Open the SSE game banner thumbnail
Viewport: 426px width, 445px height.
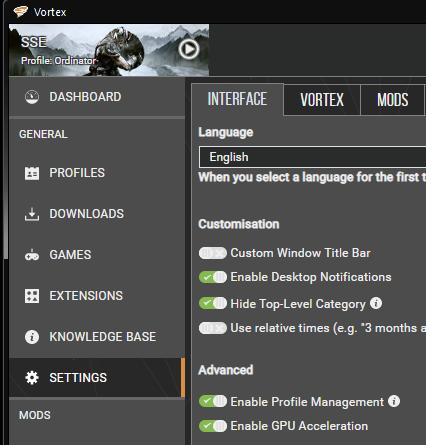109,50
